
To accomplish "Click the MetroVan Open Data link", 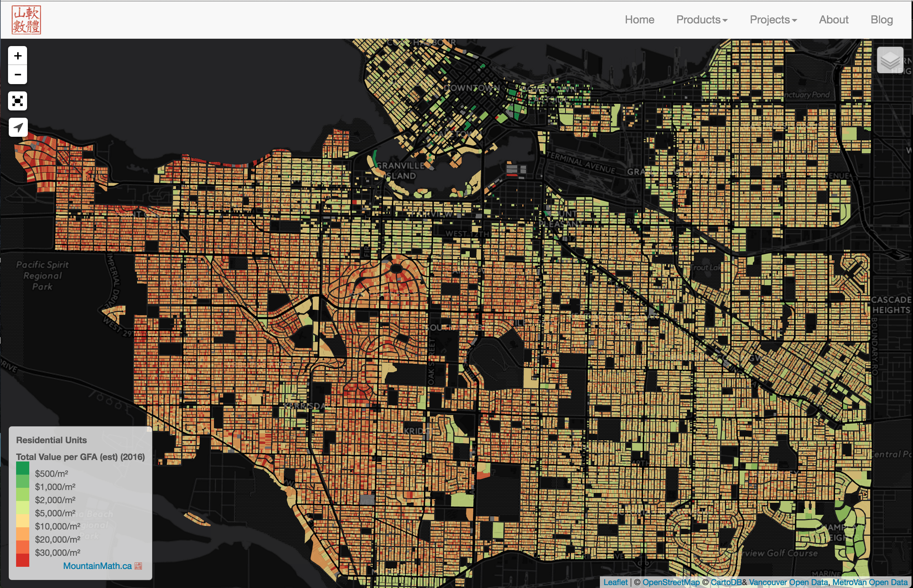I will click(869, 582).
